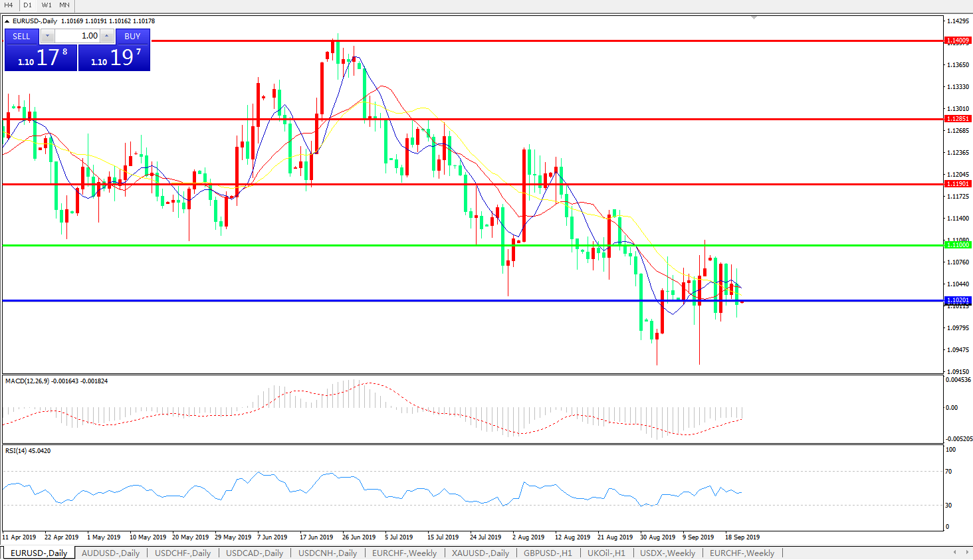Decrease lot volume with down arrow

point(47,36)
